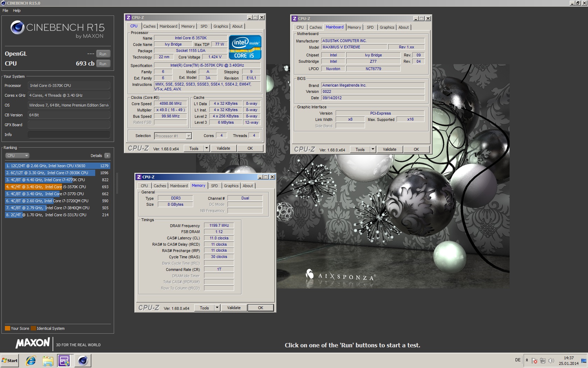
Task: Open the Help menu in Cinebench
Action: [17, 11]
